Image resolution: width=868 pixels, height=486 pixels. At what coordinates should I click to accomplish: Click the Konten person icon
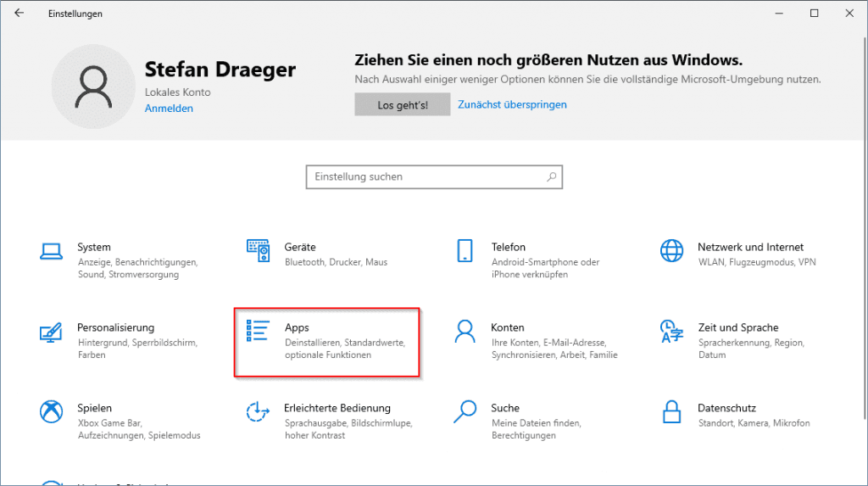click(465, 332)
